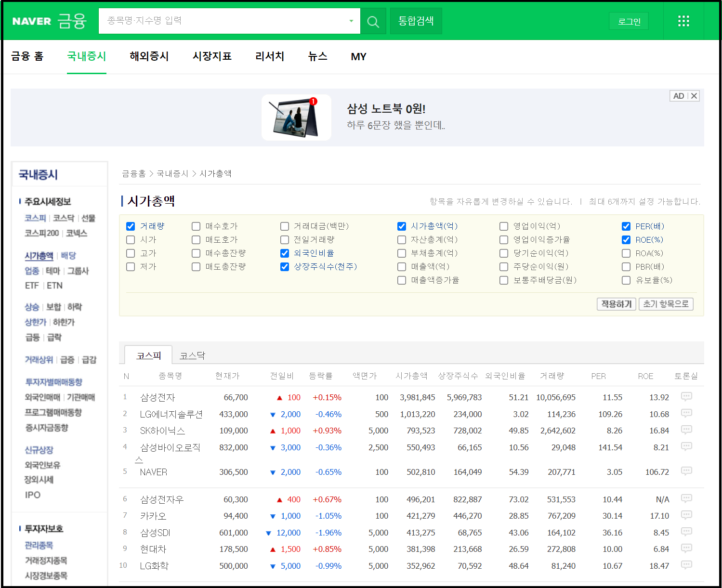This screenshot has height=588, width=722.
Task: Open 관리종목 sidebar link
Action: (x=39, y=545)
